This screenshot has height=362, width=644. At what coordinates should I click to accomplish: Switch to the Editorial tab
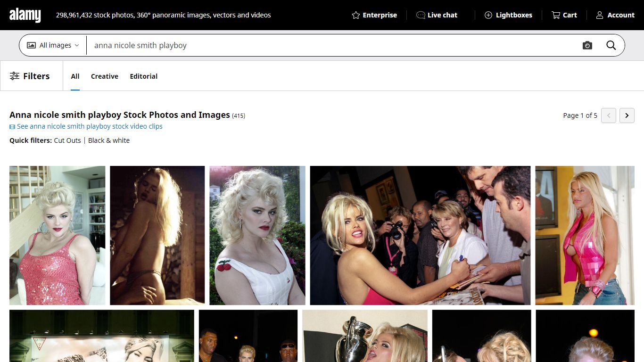pyautogui.click(x=144, y=76)
